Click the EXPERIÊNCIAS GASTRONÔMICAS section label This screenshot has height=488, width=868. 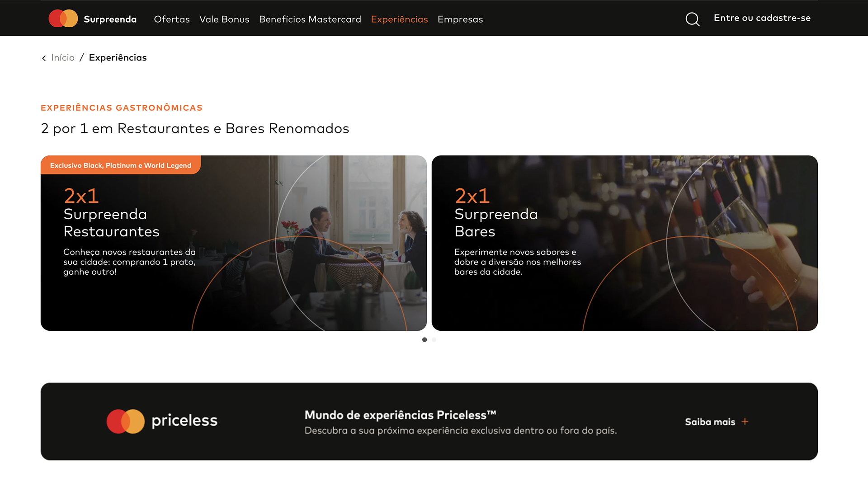[122, 108]
